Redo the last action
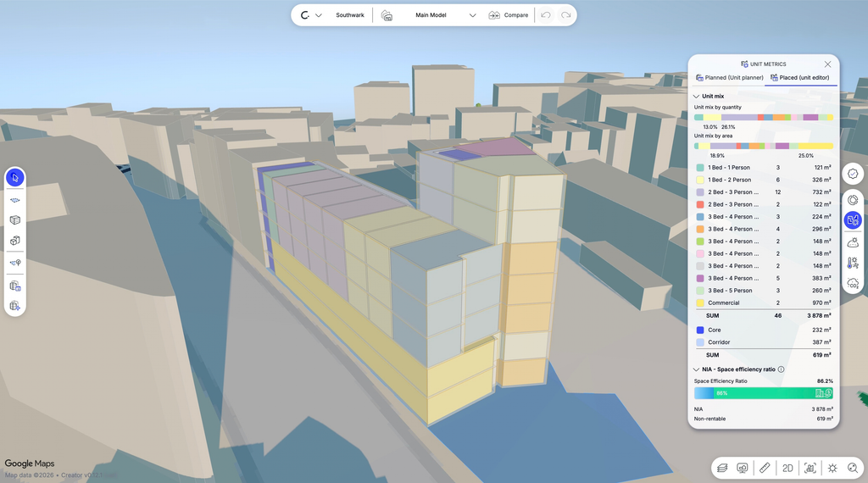The width and height of the screenshot is (868, 483). (x=565, y=15)
